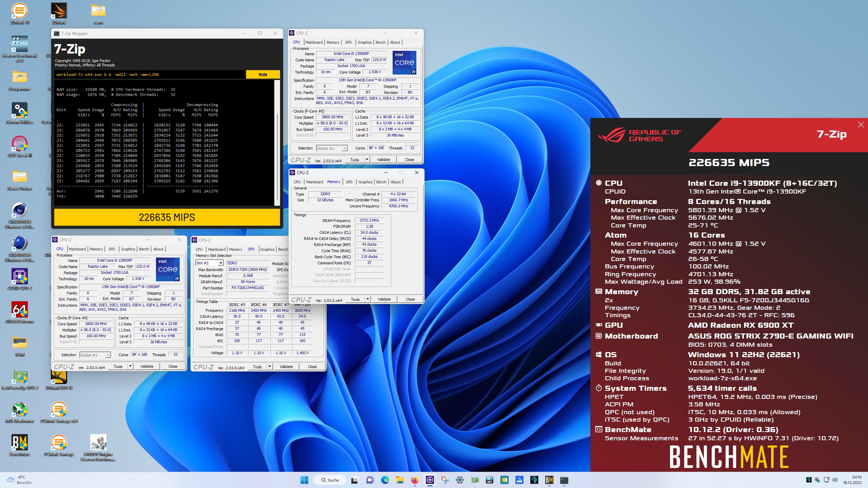Image resolution: width=868 pixels, height=488 pixels.
Task: Open HWBOT Unigine Heaven Benchmark shortcut
Action: point(98,447)
